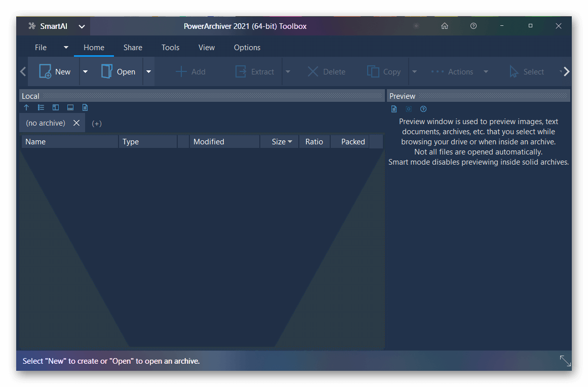The image size is (588, 387).
Task: Click the Copy toolbar button
Action: pyautogui.click(x=383, y=71)
